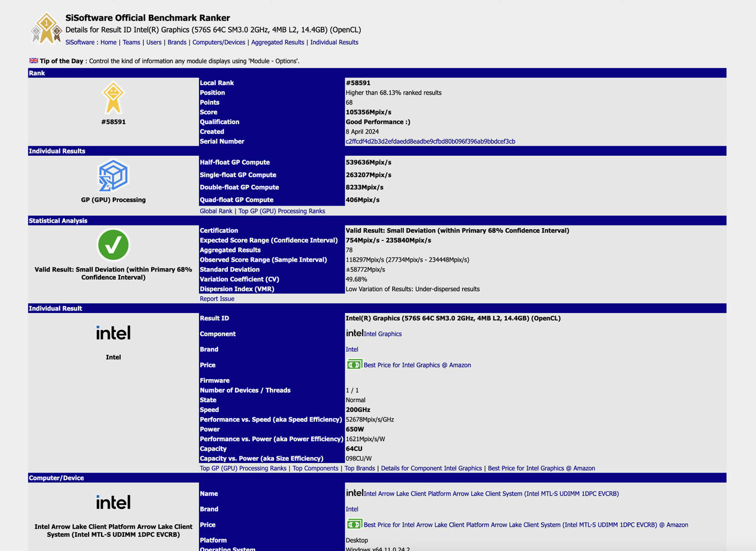
Task: Click green money icon beside Arrow Lake price
Action: pyautogui.click(x=354, y=524)
